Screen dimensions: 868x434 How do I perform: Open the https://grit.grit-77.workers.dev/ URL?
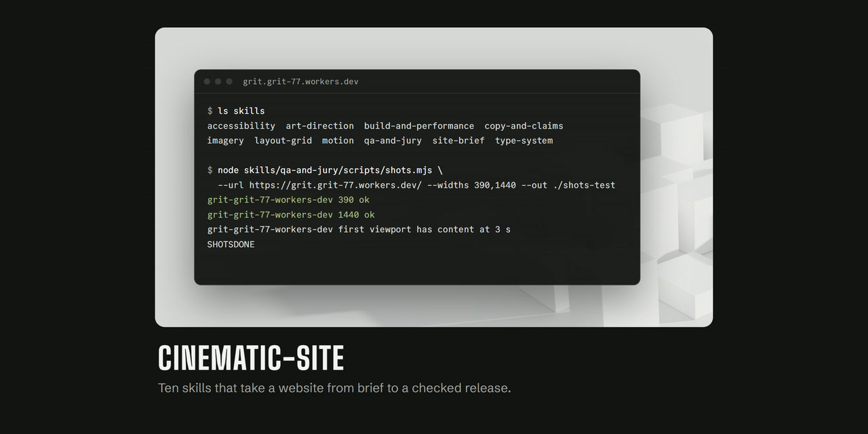pyautogui.click(x=335, y=185)
